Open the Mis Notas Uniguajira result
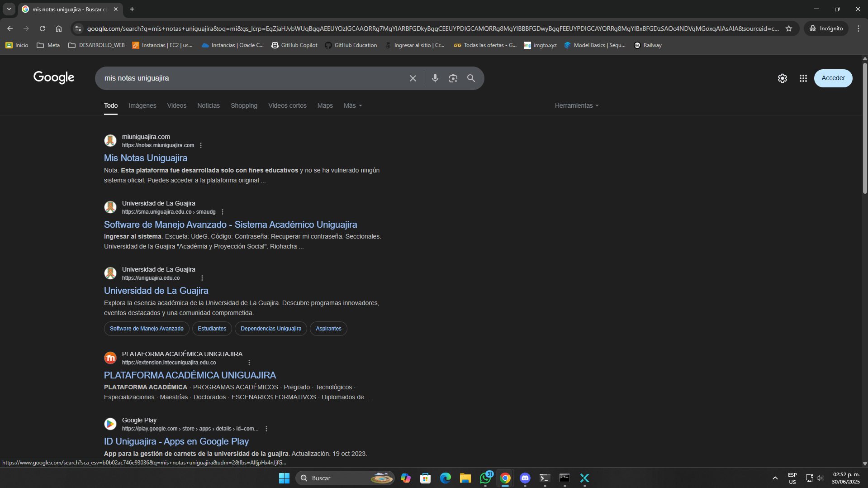Viewport: 868px width, 488px height. point(146,158)
